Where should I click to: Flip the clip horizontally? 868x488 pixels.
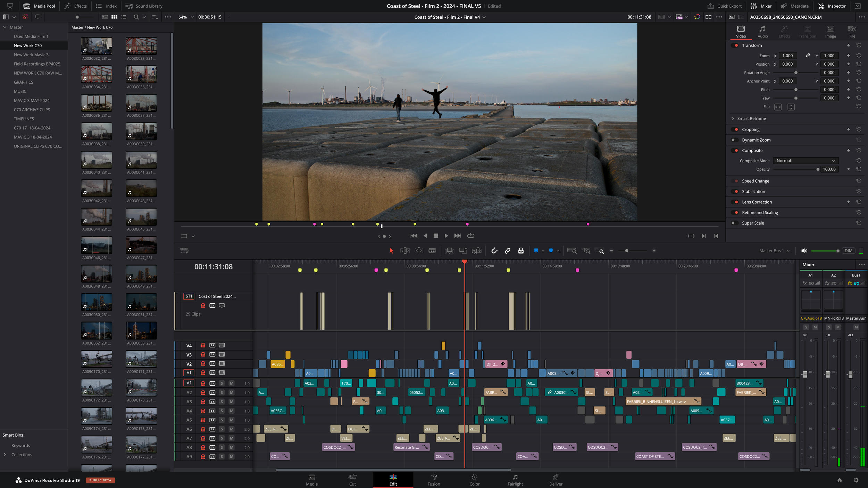pos(778,107)
